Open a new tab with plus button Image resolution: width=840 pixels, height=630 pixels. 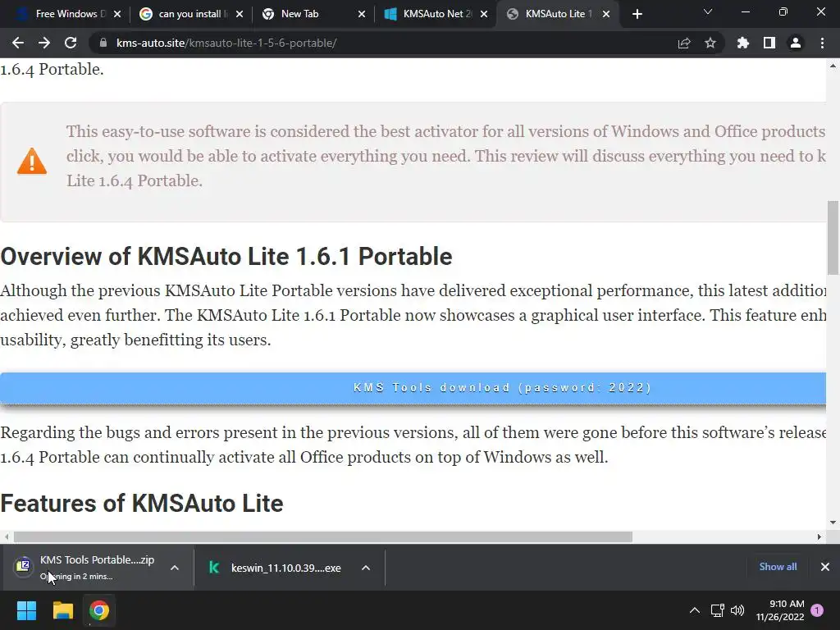[637, 14]
